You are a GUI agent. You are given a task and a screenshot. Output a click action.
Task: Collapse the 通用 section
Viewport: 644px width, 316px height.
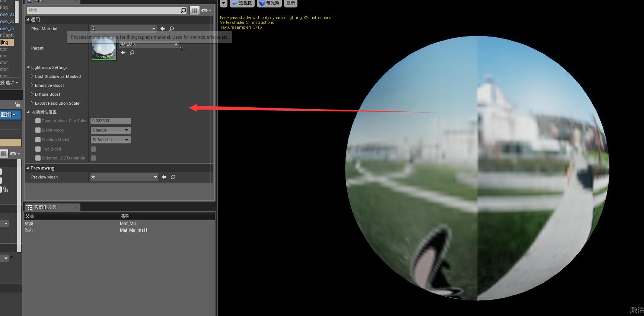[x=28, y=19]
